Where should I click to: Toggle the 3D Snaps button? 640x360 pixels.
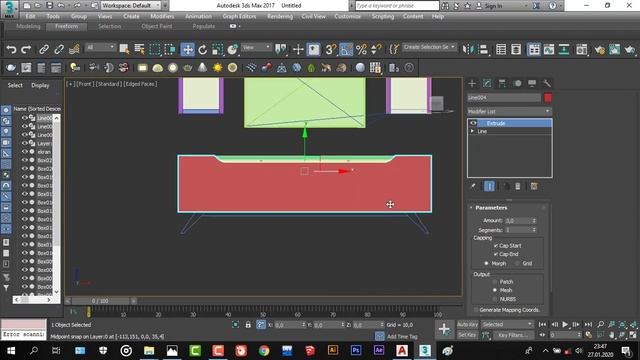(330, 50)
